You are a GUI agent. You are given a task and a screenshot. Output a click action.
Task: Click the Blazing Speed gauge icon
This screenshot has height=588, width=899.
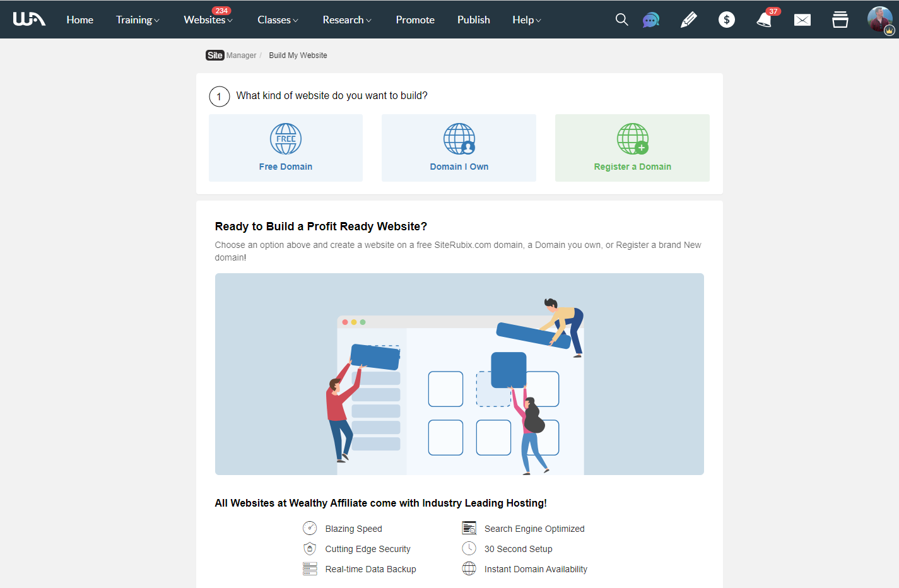point(310,528)
